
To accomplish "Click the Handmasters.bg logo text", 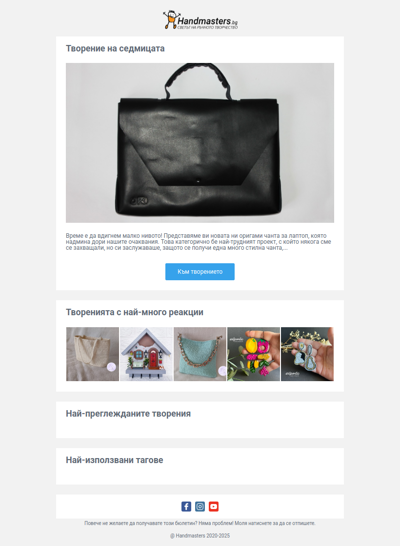I will 207,21.
